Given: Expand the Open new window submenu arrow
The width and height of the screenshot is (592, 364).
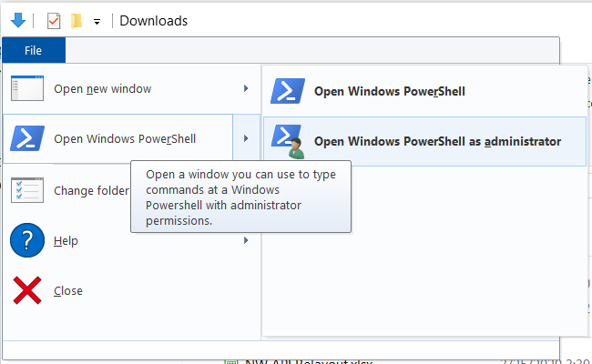Looking at the screenshot, I should coord(246,89).
